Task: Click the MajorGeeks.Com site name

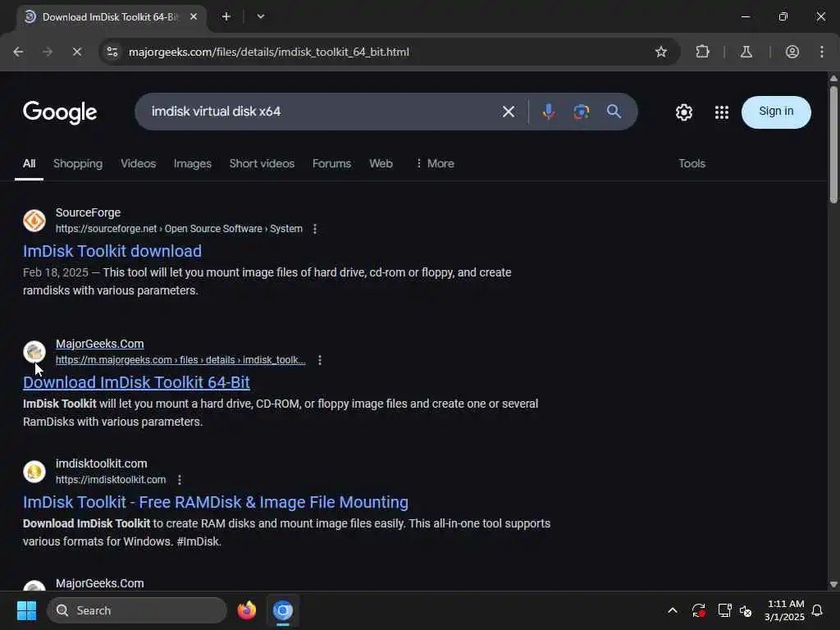Action: (x=99, y=344)
